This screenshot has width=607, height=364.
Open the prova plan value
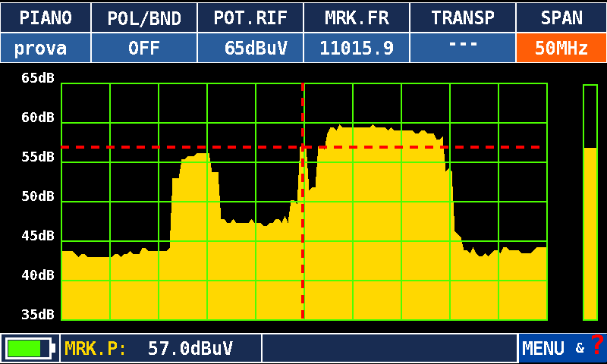46,48
